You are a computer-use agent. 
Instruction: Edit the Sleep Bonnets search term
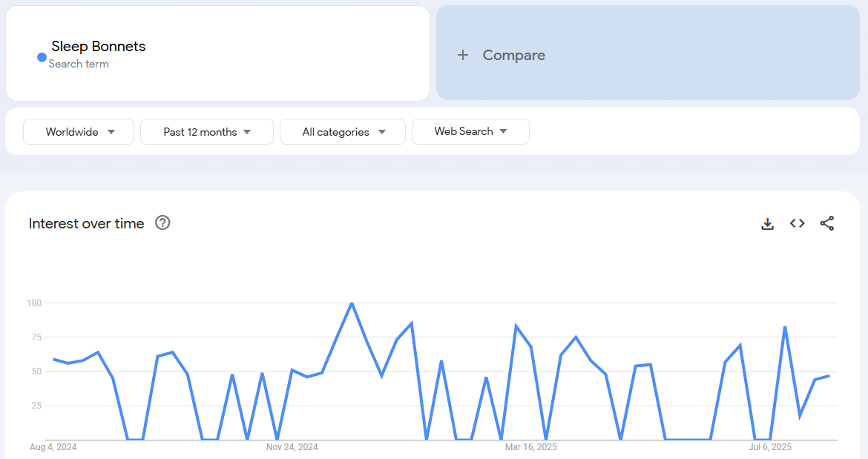(x=99, y=47)
